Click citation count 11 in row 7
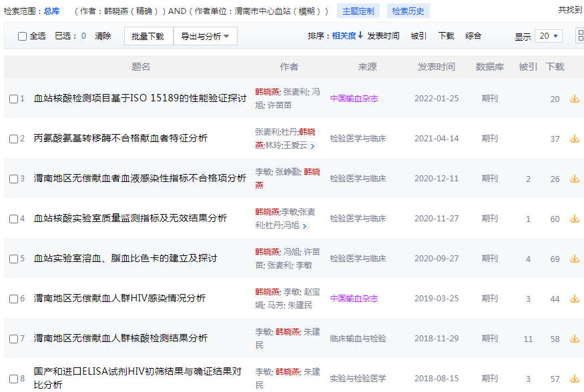Screen dimensions: 584x392 (x=528, y=339)
